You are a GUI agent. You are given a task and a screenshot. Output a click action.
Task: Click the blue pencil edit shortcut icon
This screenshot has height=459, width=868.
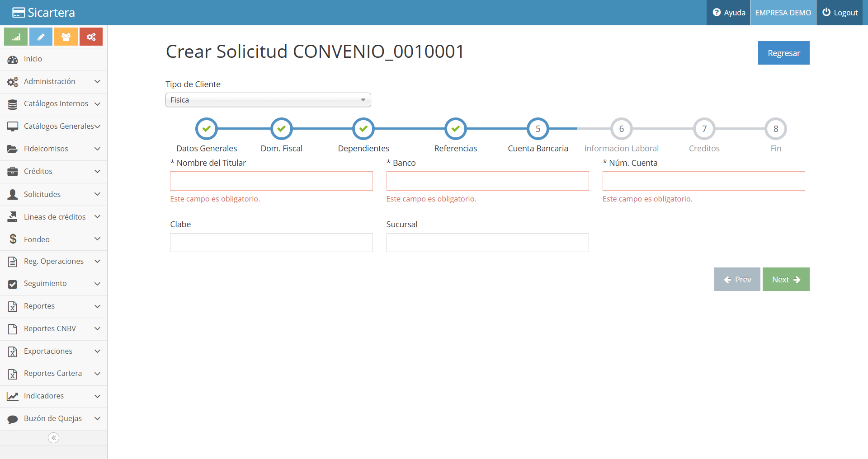click(41, 37)
